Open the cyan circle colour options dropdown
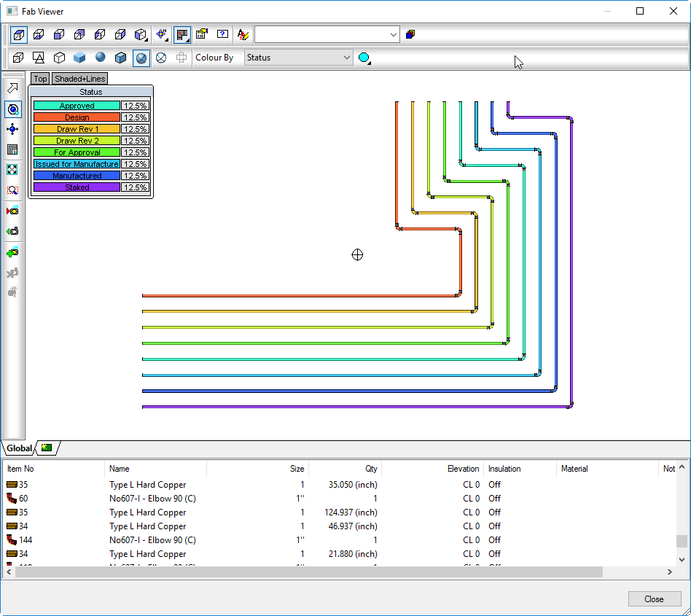The height and width of the screenshot is (616, 691). [364, 58]
